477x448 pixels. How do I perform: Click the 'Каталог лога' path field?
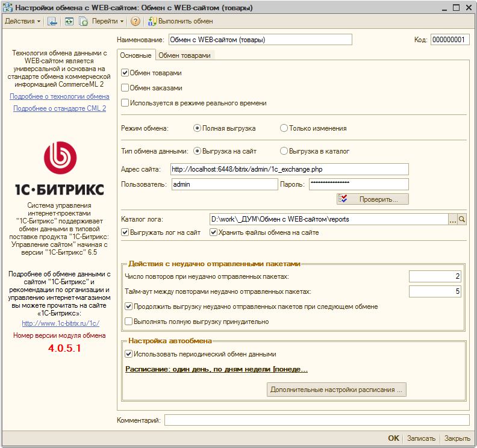tap(329, 219)
